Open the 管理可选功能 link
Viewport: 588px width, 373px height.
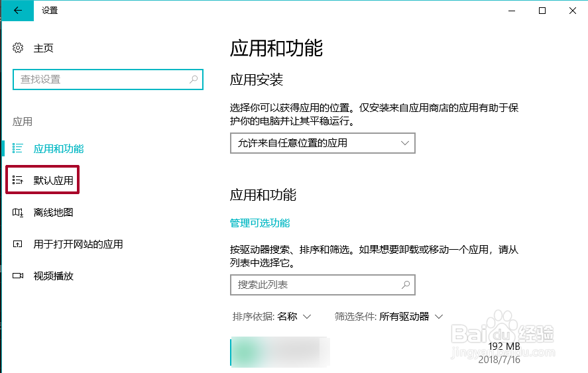click(x=260, y=223)
